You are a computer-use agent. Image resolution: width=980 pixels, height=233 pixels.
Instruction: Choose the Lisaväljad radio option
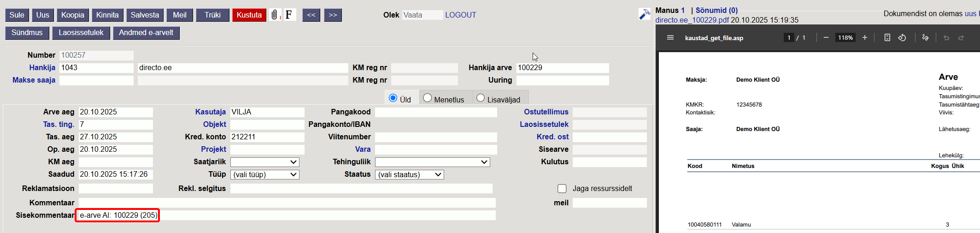(x=481, y=98)
